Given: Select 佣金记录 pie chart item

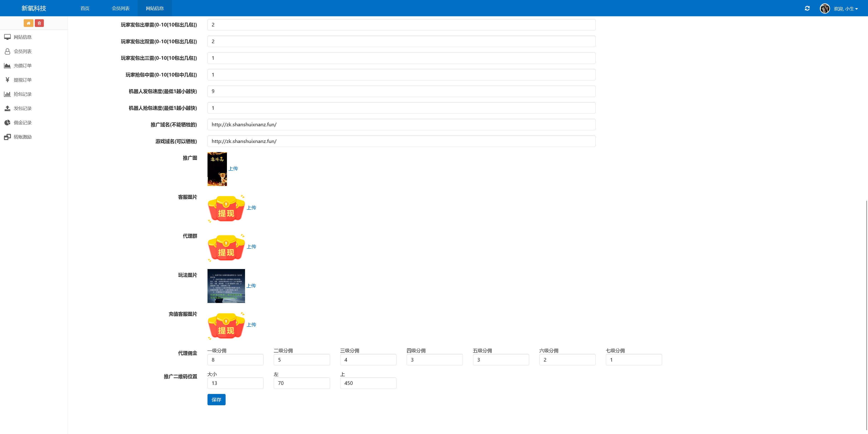Looking at the screenshot, I should [x=22, y=123].
